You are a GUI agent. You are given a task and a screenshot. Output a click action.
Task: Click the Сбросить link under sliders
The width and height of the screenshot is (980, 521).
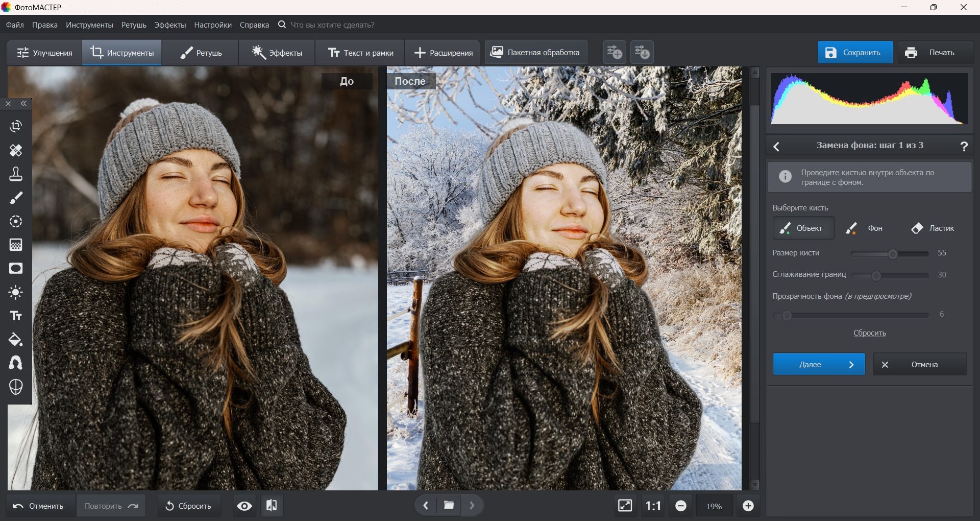(869, 333)
